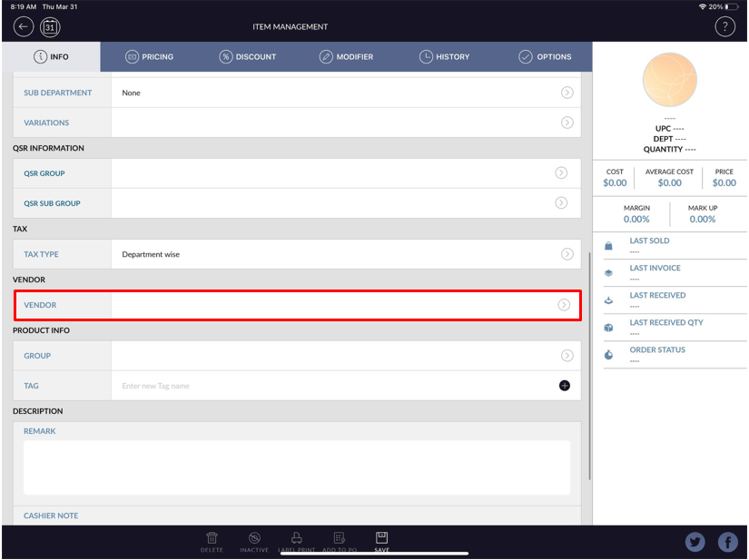Open the History tab
This screenshot has height=560, width=749.
pos(444,56)
